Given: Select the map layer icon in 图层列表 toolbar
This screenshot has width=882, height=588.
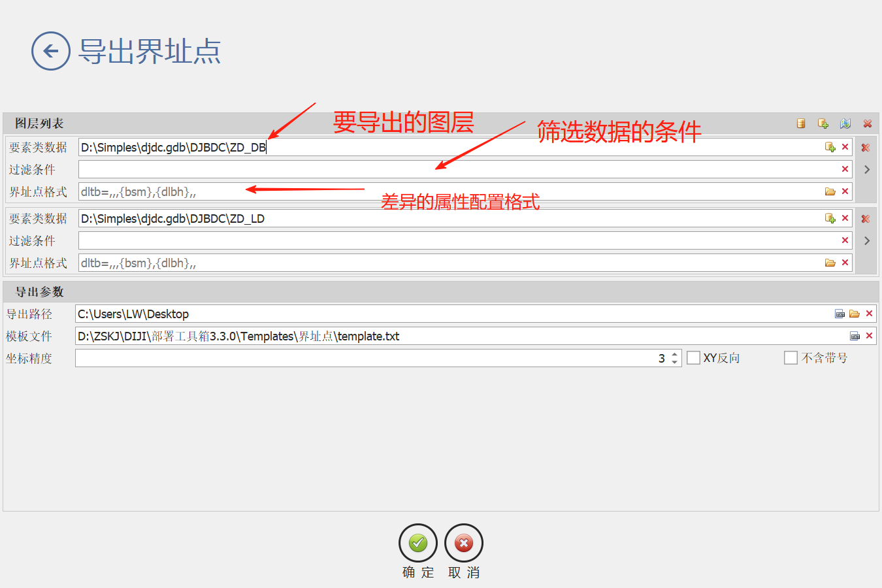Looking at the screenshot, I should (845, 123).
